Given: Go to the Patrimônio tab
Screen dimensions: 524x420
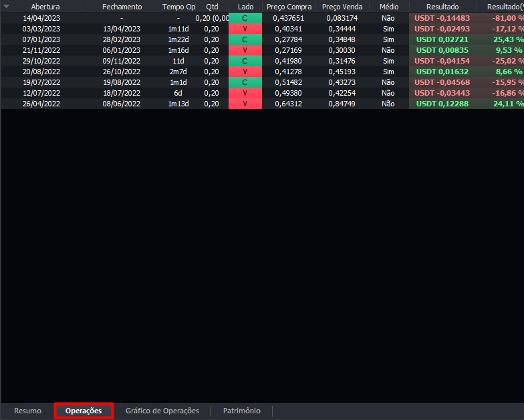Looking at the screenshot, I should (x=241, y=411).
